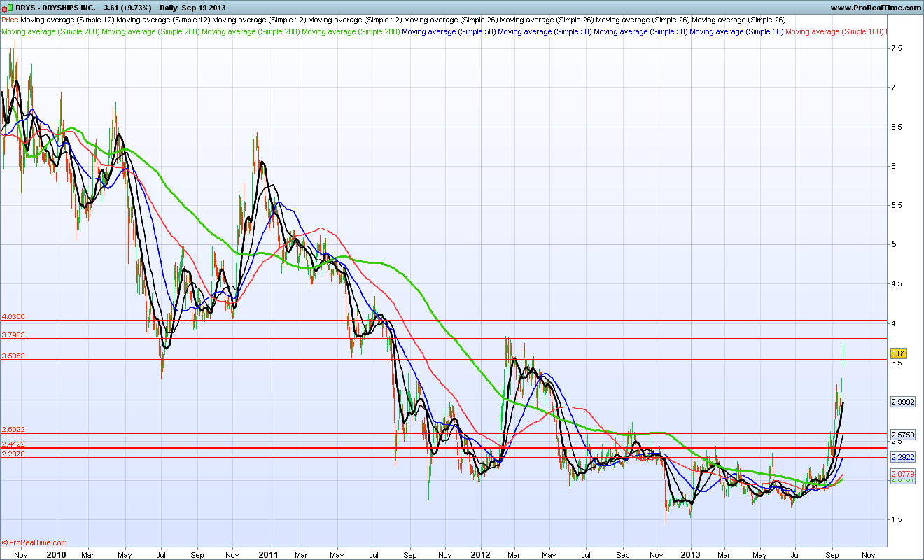Click the 5.5 price axis label

pyautogui.click(x=896, y=205)
